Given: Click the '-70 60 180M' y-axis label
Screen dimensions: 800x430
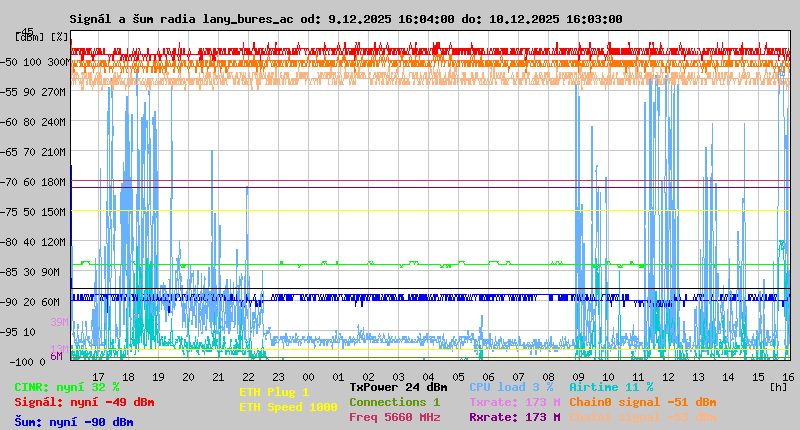Looking at the screenshot, I should point(34,182).
